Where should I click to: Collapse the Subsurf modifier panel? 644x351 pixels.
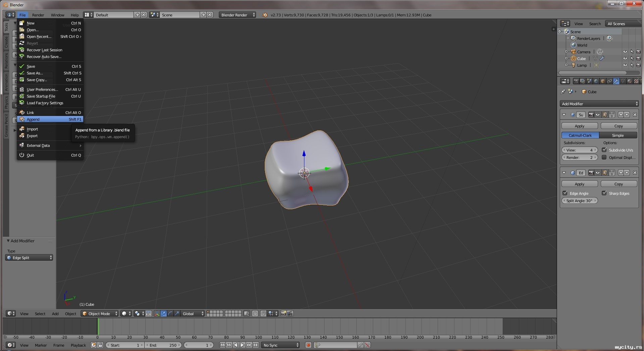click(x=564, y=115)
